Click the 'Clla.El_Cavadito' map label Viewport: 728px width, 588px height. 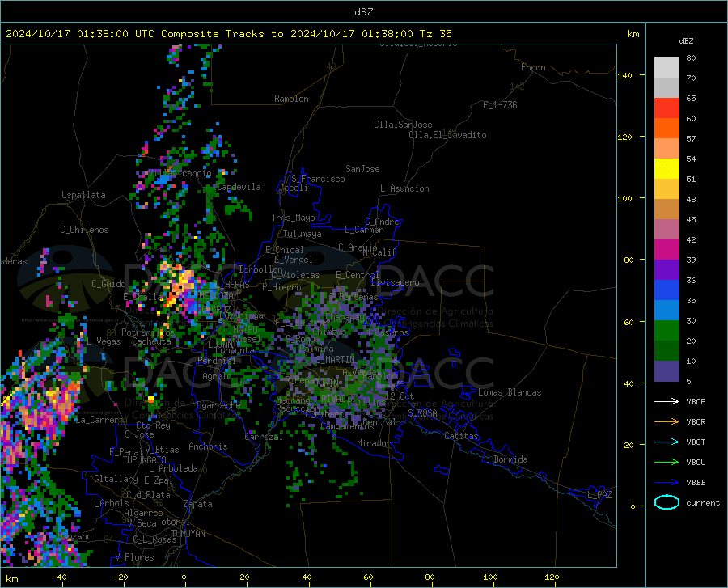[x=447, y=135]
